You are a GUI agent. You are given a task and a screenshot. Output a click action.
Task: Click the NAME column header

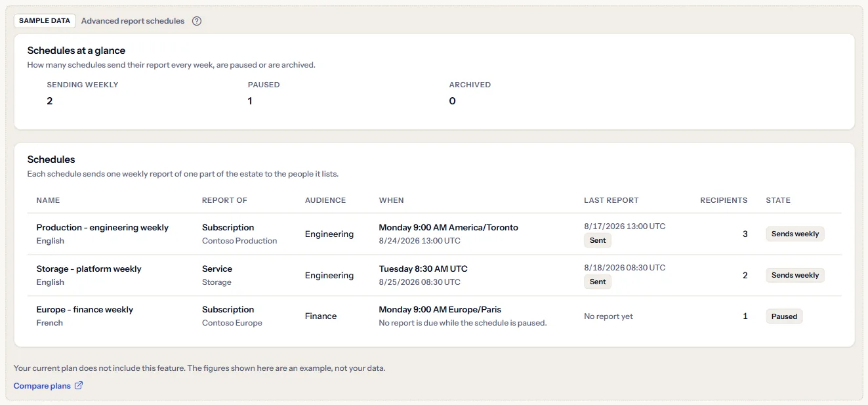[x=48, y=200]
